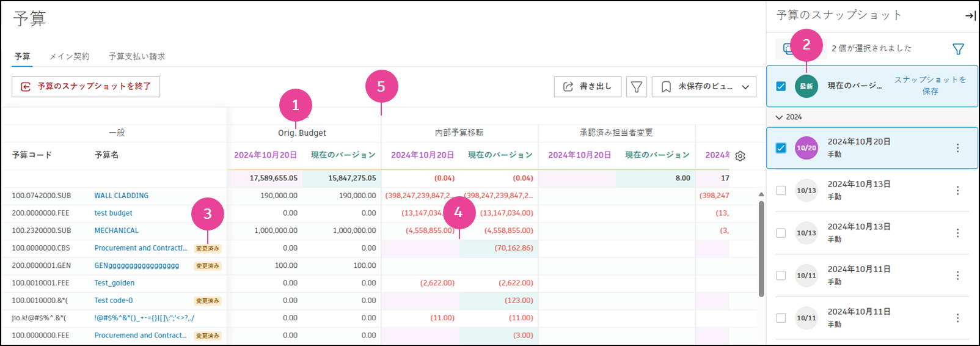Open the GENggggggggggggggggg budget link
The width and height of the screenshot is (980, 346).
pyautogui.click(x=137, y=266)
